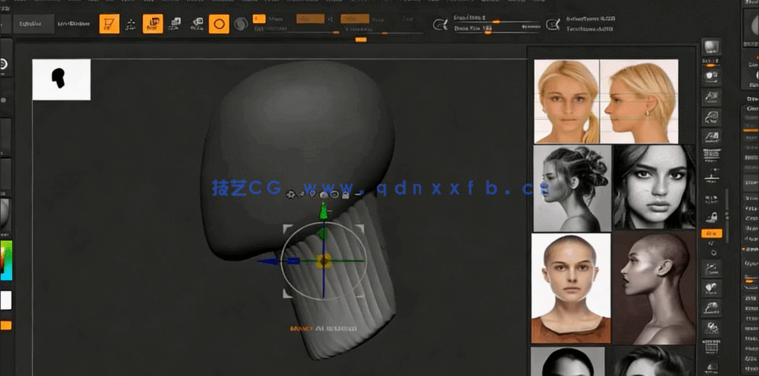Click the Gizmo location pin icon
The width and height of the screenshot is (759, 376).
pyautogui.click(x=312, y=195)
